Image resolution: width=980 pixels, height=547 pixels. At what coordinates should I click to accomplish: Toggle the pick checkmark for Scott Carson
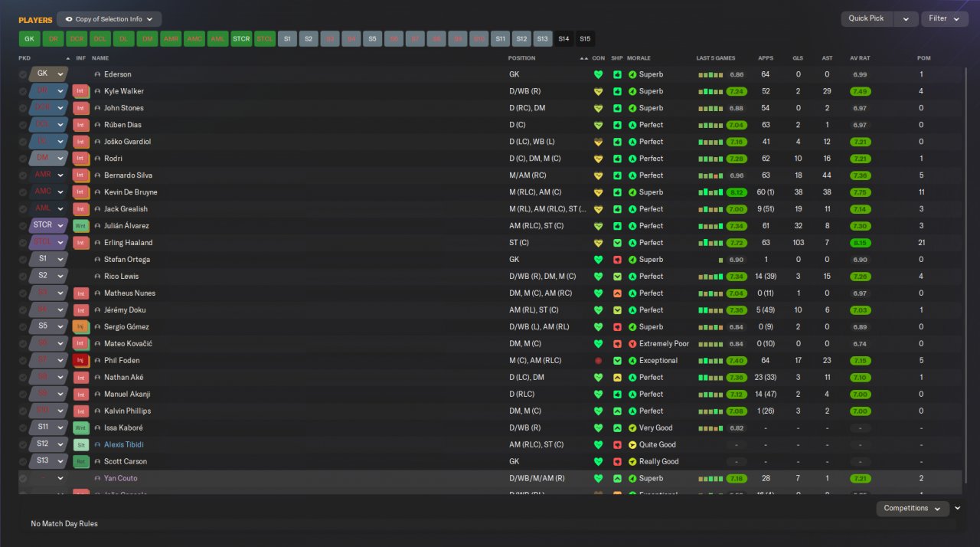point(23,462)
